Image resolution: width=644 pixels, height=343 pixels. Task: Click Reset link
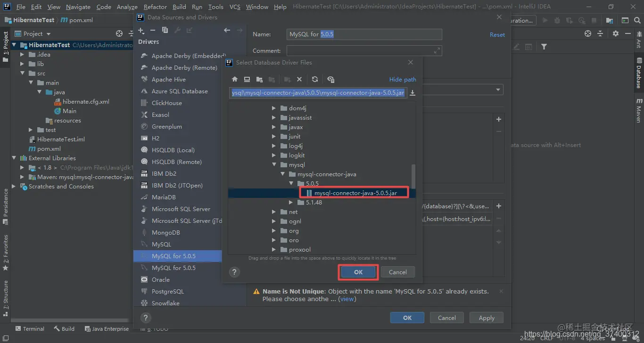(497, 35)
